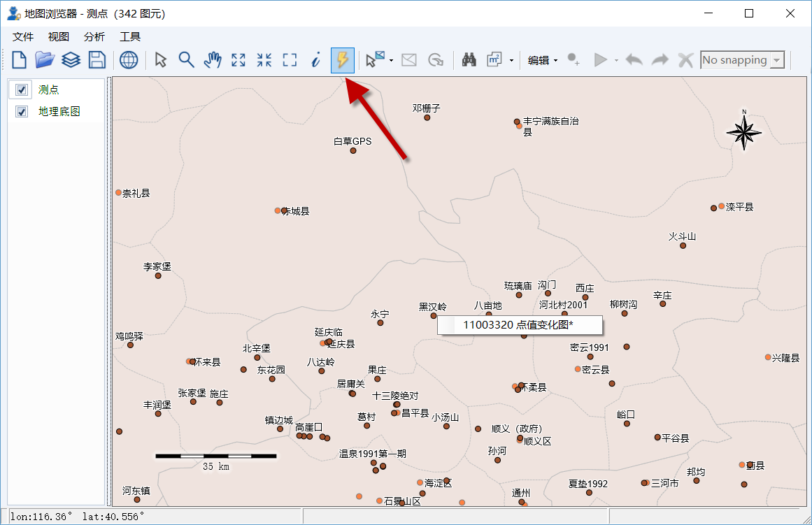This screenshot has width=812, height=525.
Task: Click the 视图 menu
Action: (x=59, y=37)
